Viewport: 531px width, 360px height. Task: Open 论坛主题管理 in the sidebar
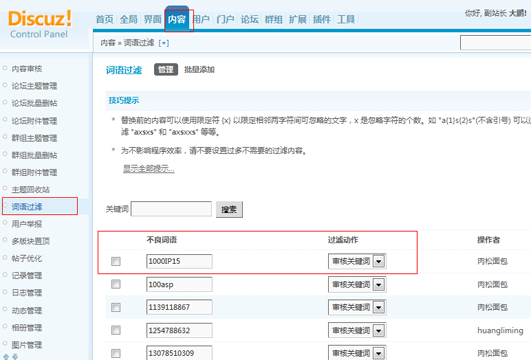point(34,86)
